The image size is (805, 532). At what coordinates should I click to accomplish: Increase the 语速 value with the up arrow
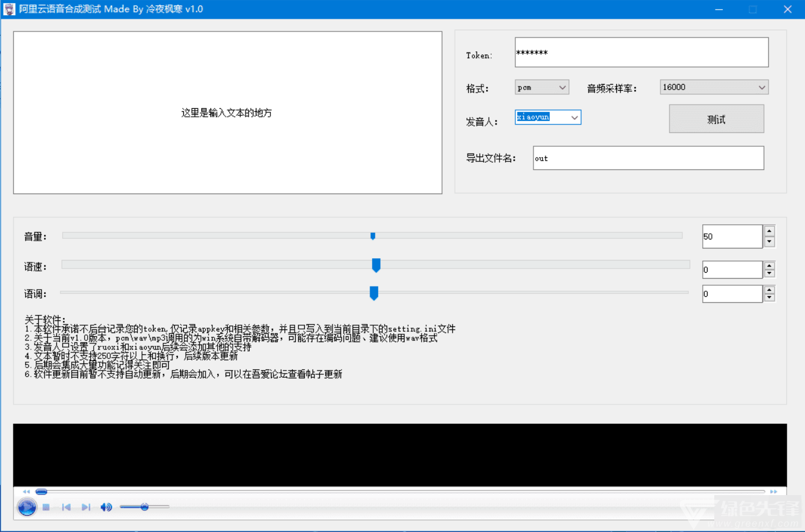coord(769,265)
